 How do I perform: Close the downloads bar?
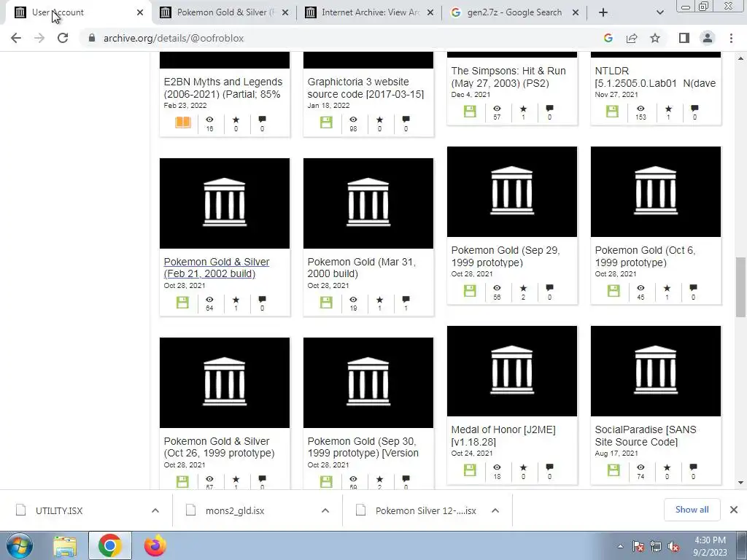point(734,510)
